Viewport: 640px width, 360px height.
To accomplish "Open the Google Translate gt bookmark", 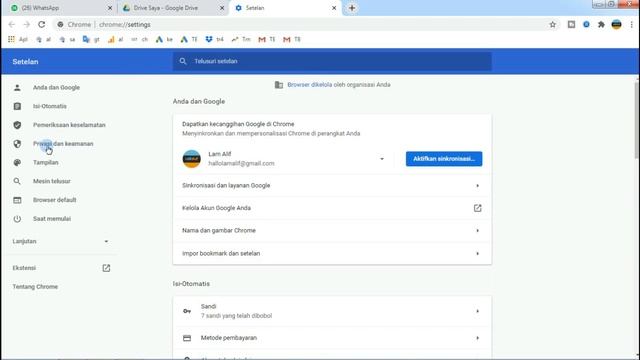I will coord(91,39).
